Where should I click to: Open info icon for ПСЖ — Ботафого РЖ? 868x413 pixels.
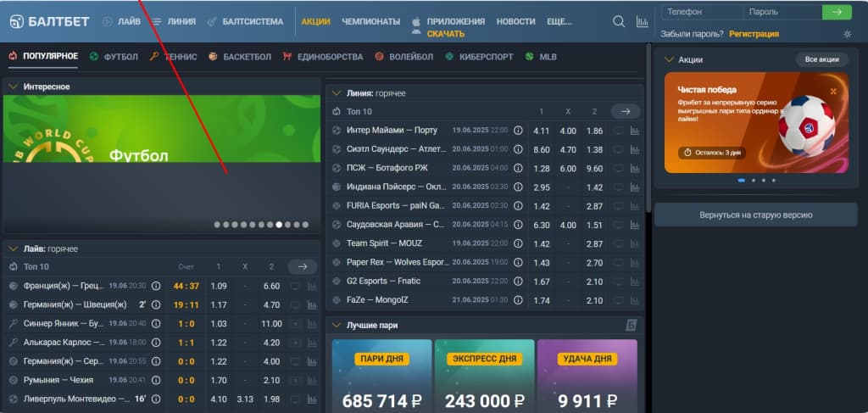(518, 168)
